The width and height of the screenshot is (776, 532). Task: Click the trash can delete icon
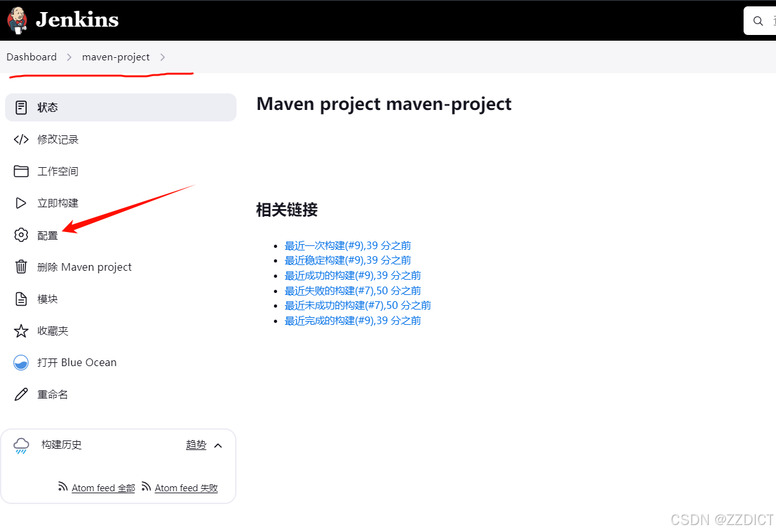point(21,267)
